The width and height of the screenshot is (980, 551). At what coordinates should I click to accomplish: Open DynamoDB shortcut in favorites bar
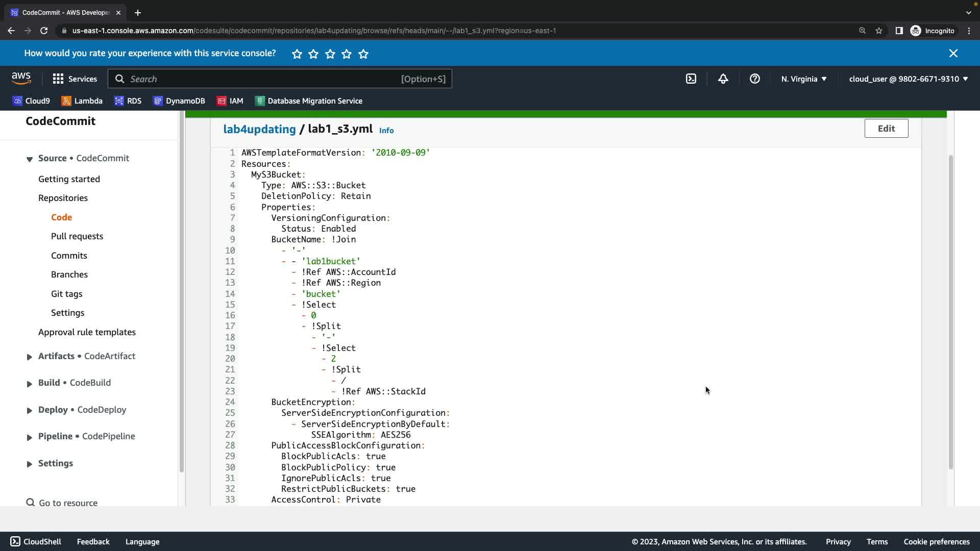(x=179, y=101)
